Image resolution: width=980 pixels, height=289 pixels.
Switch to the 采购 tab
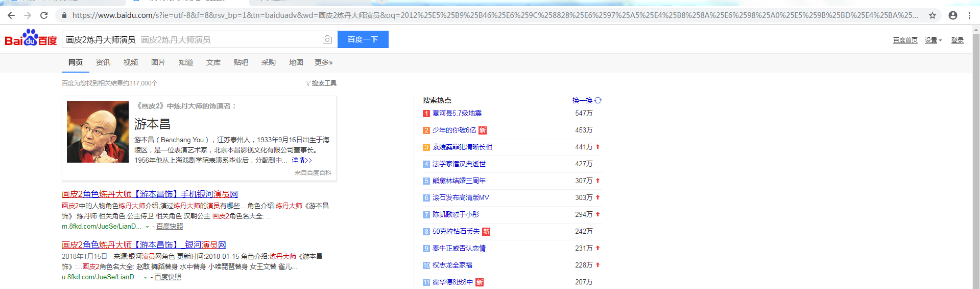[269, 62]
